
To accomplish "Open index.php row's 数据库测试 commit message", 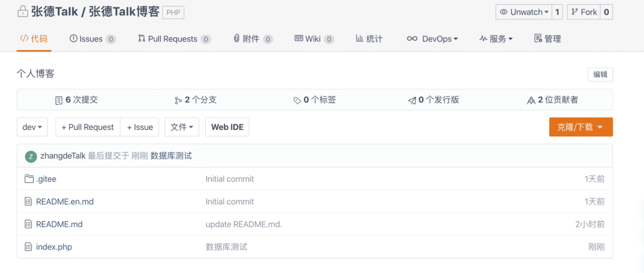I will coord(226,247).
